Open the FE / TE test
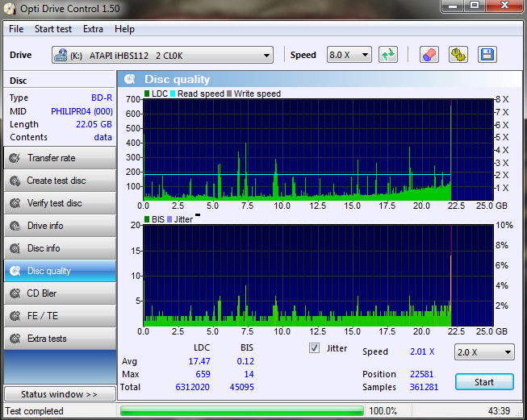This screenshot has width=527, height=420. (60, 316)
